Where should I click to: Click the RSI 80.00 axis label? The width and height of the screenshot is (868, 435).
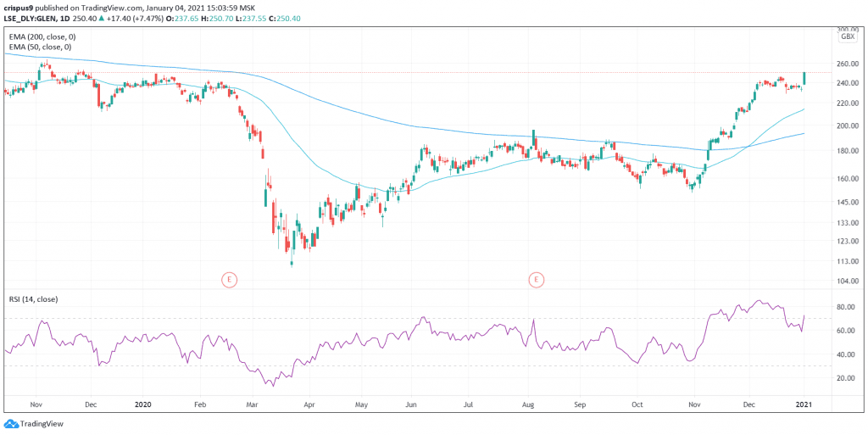click(848, 307)
